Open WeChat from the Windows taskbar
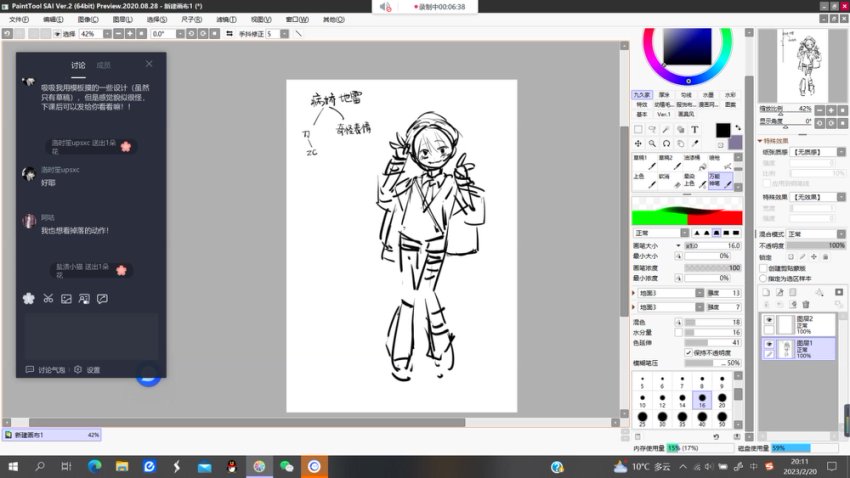850x478 pixels. coord(286,466)
